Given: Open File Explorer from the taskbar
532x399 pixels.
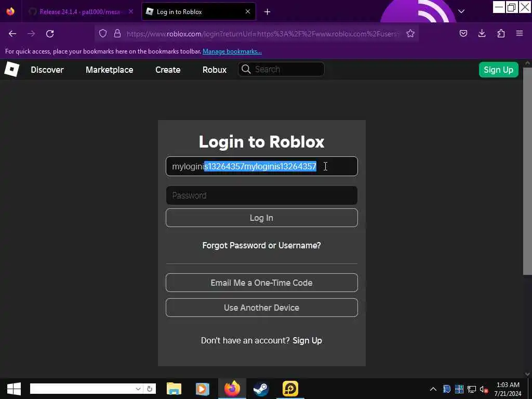Looking at the screenshot, I should [174, 389].
